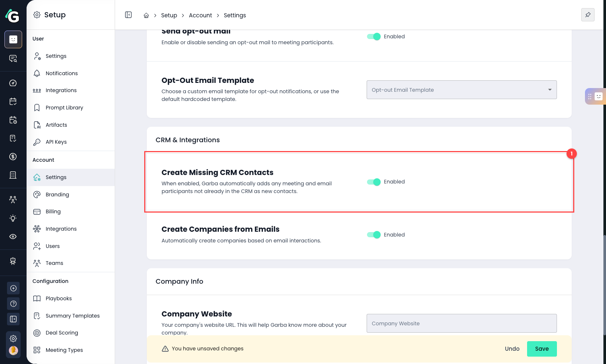Toggle the panel layout icon in rail
The image size is (606, 364).
(13, 319)
